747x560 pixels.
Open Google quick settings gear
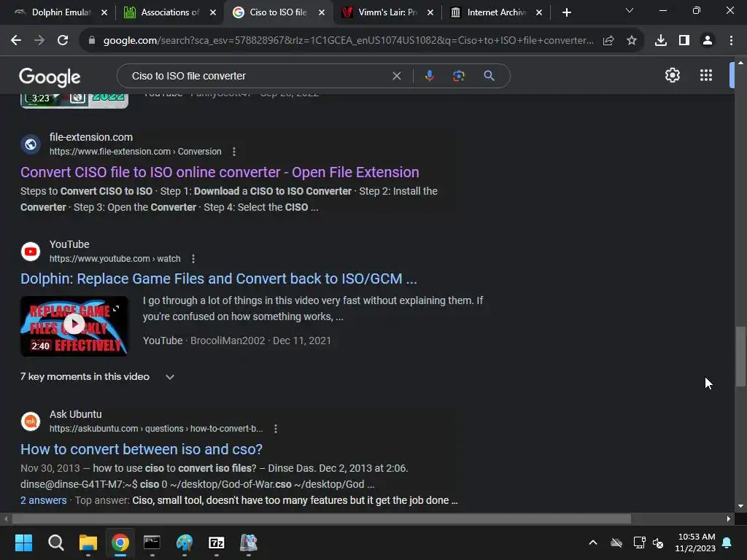[x=672, y=75]
